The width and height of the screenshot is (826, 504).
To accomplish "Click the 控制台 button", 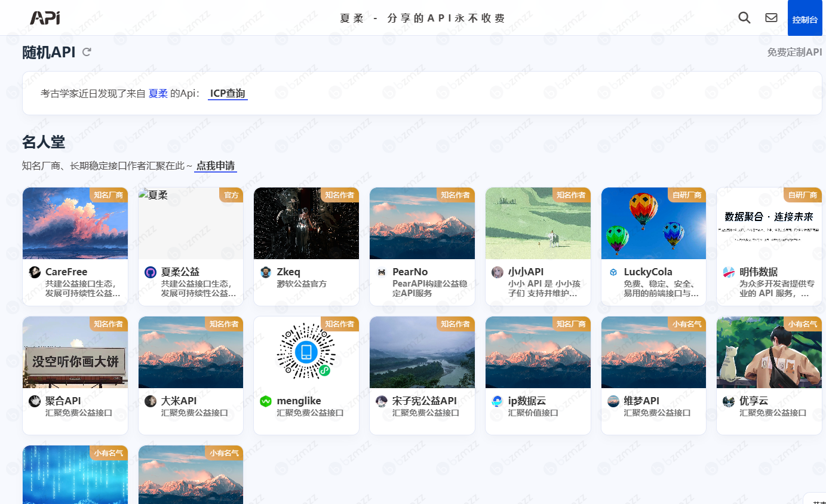I will 804,19.
